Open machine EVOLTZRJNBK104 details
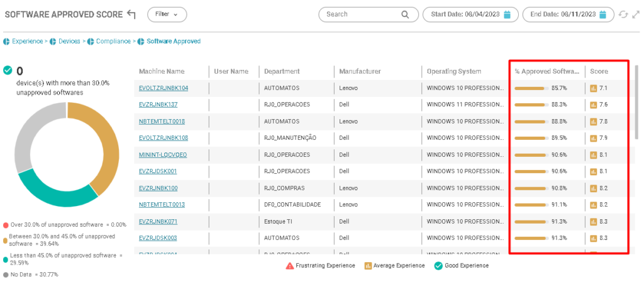Screen dimensions: 644x286 click(x=164, y=88)
